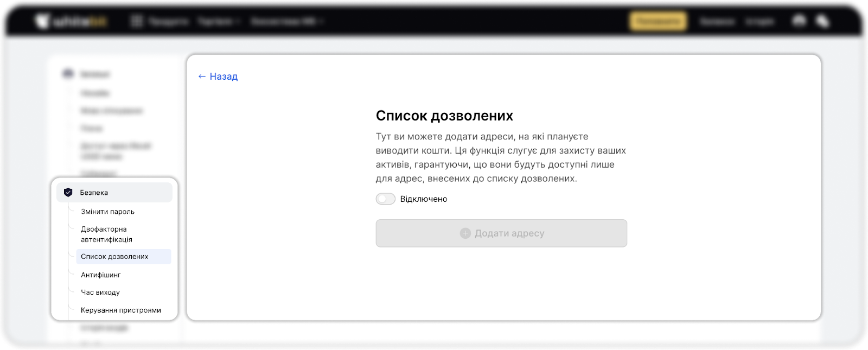
Task: Open Історія in the top navigation
Action: (x=759, y=22)
